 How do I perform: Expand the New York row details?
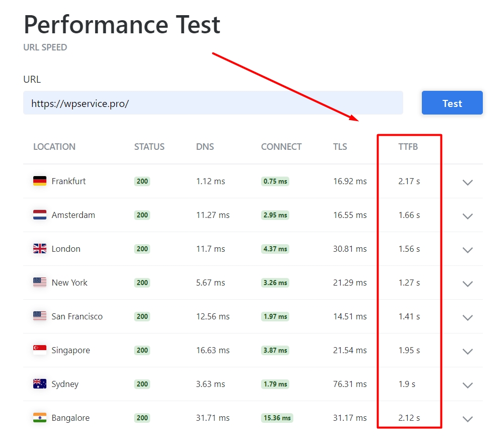pos(467,284)
